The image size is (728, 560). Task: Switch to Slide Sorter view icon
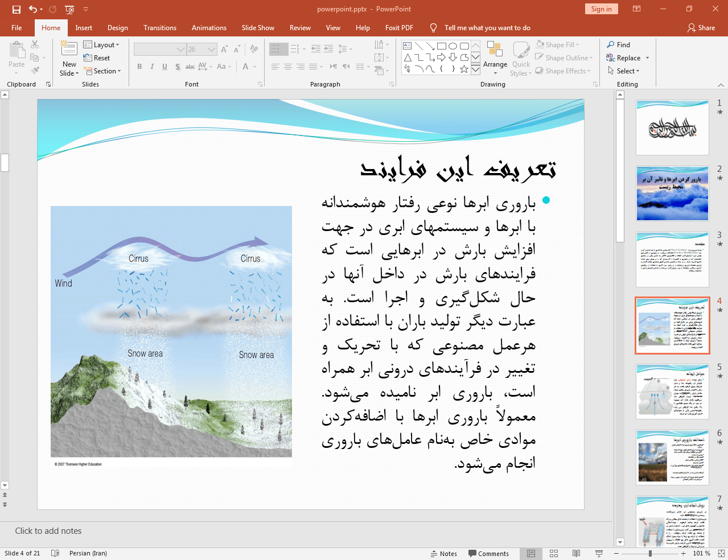(x=553, y=553)
